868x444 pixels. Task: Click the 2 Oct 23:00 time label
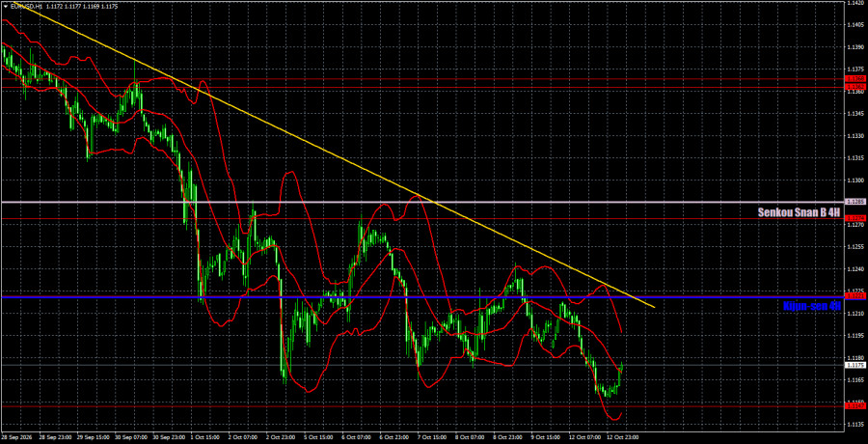[280, 437]
